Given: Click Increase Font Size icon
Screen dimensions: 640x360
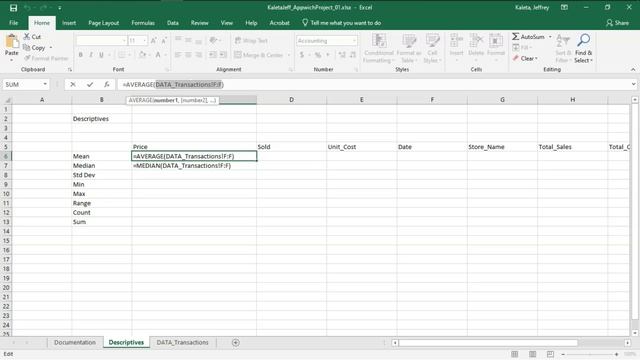Looking at the screenshot, I should click(x=154, y=40).
